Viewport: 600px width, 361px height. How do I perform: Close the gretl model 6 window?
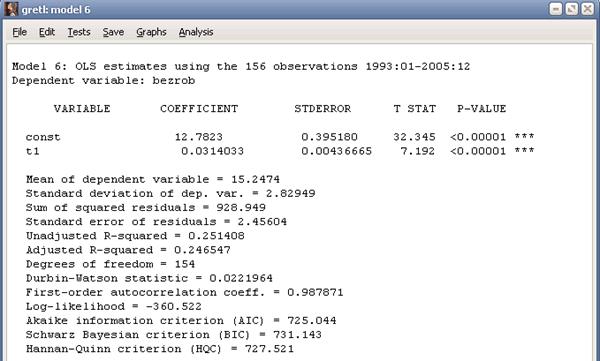click(587, 9)
